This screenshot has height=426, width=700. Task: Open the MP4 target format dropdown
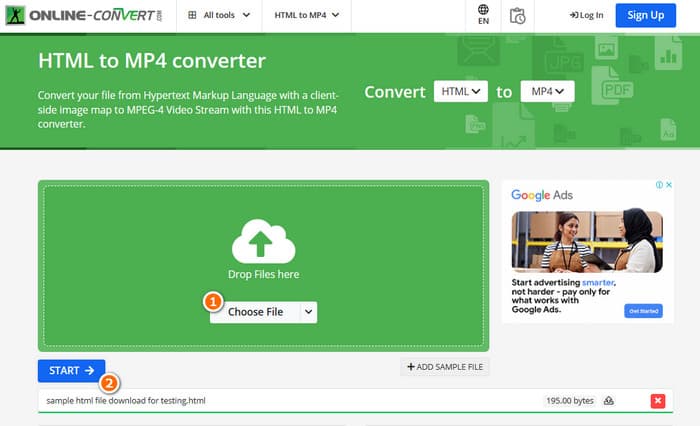click(548, 92)
